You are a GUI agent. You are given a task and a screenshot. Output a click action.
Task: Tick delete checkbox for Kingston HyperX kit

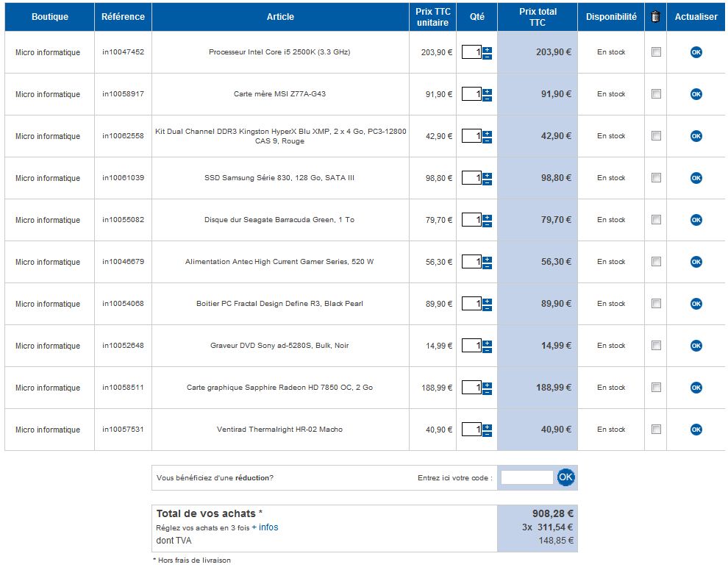(656, 136)
